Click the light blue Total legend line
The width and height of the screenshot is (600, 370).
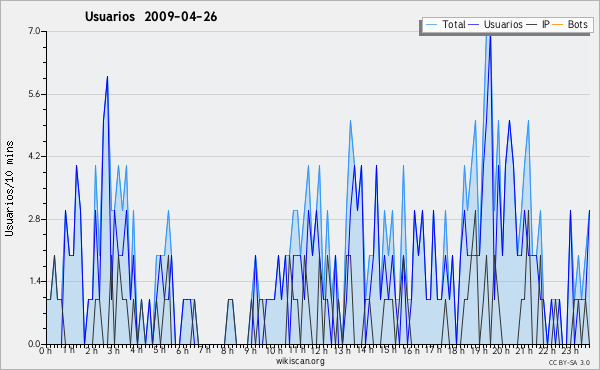(431, 25)
